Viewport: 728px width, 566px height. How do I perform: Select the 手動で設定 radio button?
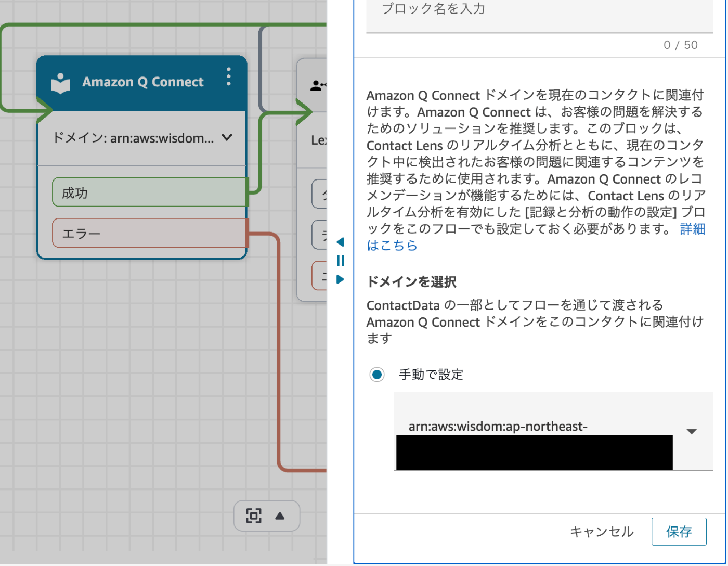click(x=377, y=374)
